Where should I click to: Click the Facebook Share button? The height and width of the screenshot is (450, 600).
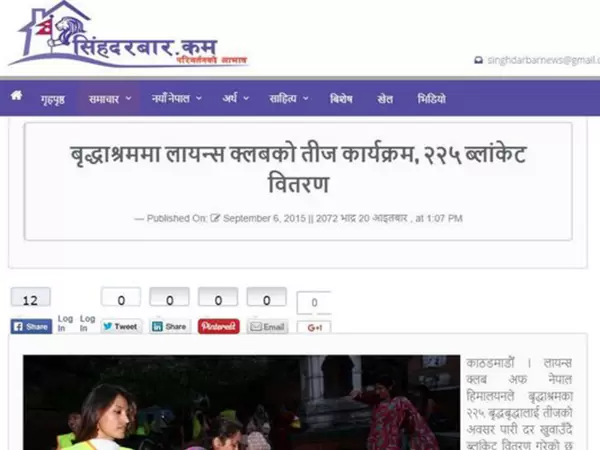[x=31, y=326]
